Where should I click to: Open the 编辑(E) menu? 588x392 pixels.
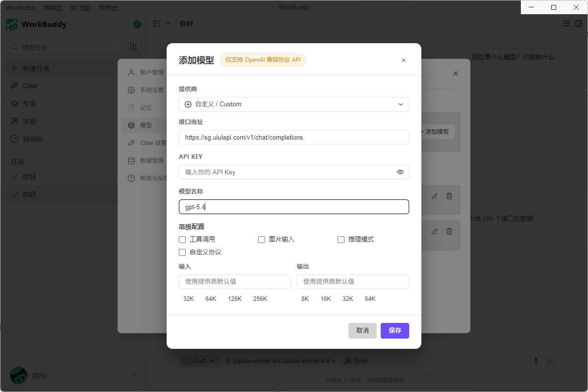(53, 8)
